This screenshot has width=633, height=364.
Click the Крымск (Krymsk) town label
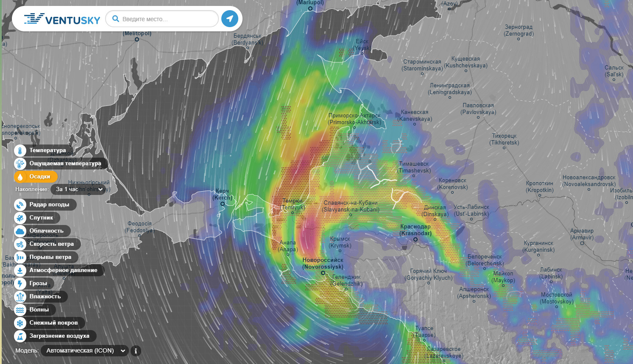click(x=340, y=242)
